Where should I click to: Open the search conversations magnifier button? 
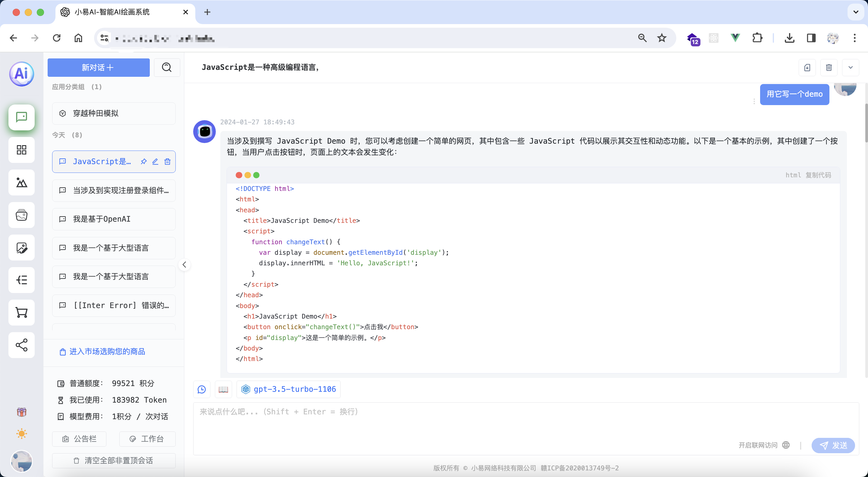pos(167,67)
